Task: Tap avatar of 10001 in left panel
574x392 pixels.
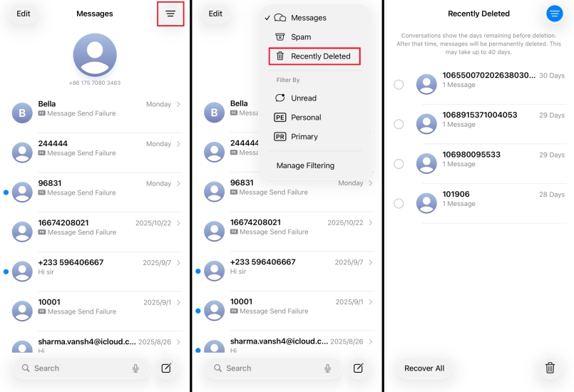Action: pyautogui.click(x=22, y=311)
